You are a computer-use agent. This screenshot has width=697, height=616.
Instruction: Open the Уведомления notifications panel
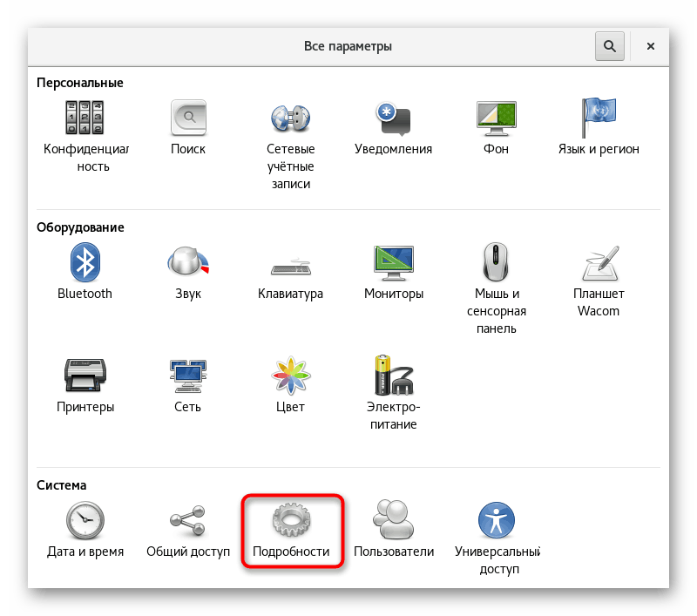[x=394, y=118]
